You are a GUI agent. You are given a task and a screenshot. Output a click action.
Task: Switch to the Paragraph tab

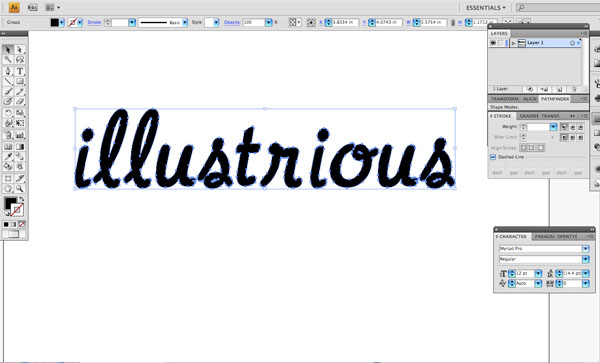pos(545,237)
